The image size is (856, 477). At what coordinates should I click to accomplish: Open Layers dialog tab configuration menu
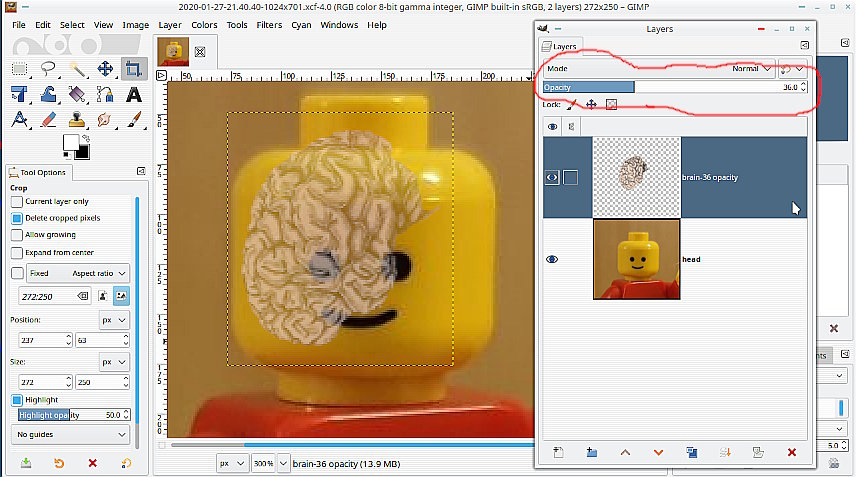pyautogui.click(x=805, y=45)
